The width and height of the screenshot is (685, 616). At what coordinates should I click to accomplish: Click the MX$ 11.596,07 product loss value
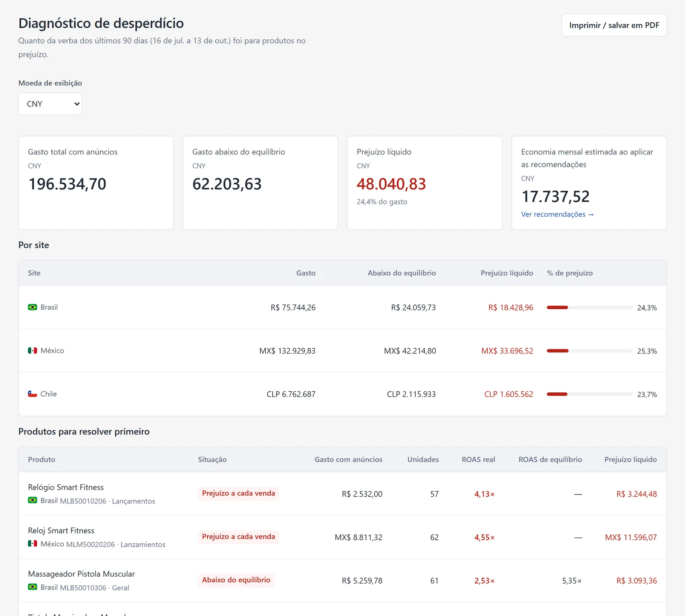631,537
